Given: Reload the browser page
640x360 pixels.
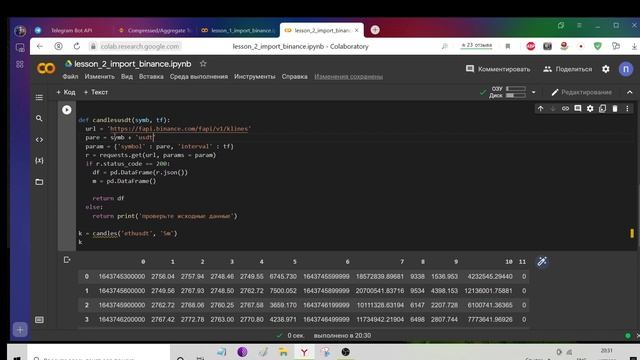Looking at the screenshot, I should click(77, 46).
